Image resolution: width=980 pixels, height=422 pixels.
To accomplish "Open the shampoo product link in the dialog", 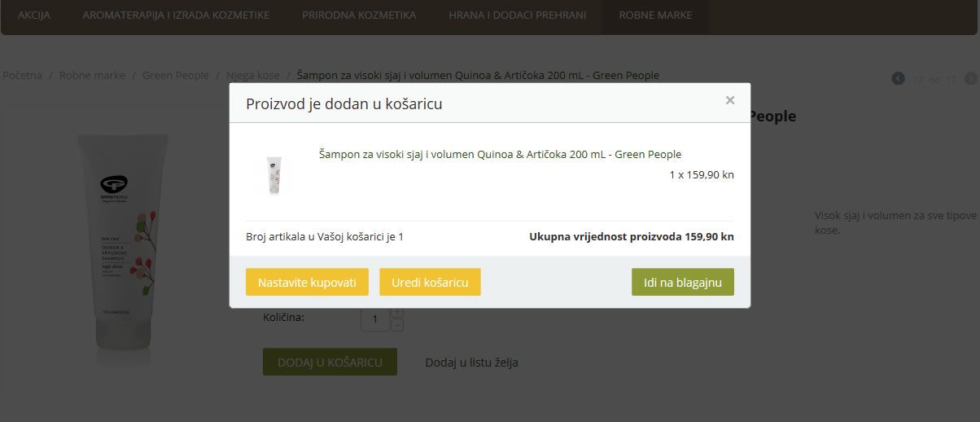I will click(500, 154).
